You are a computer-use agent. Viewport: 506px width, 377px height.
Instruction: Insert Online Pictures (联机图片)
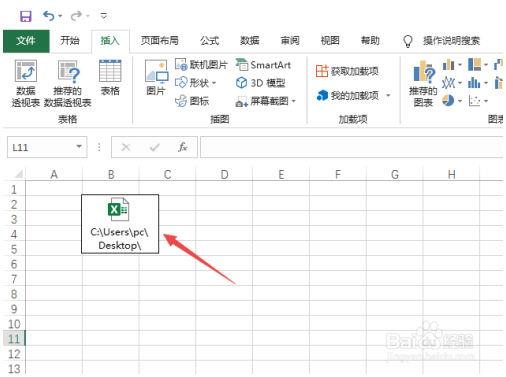[201, 65]
